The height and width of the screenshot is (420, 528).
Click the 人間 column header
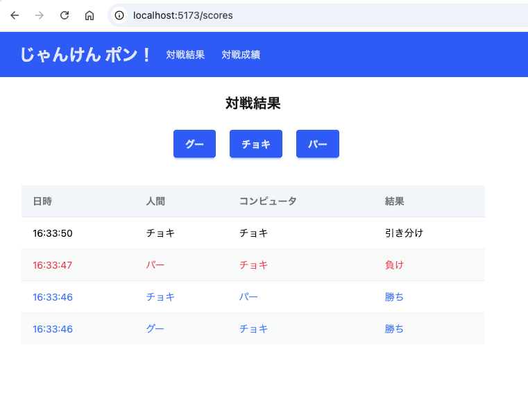[155, 201]
